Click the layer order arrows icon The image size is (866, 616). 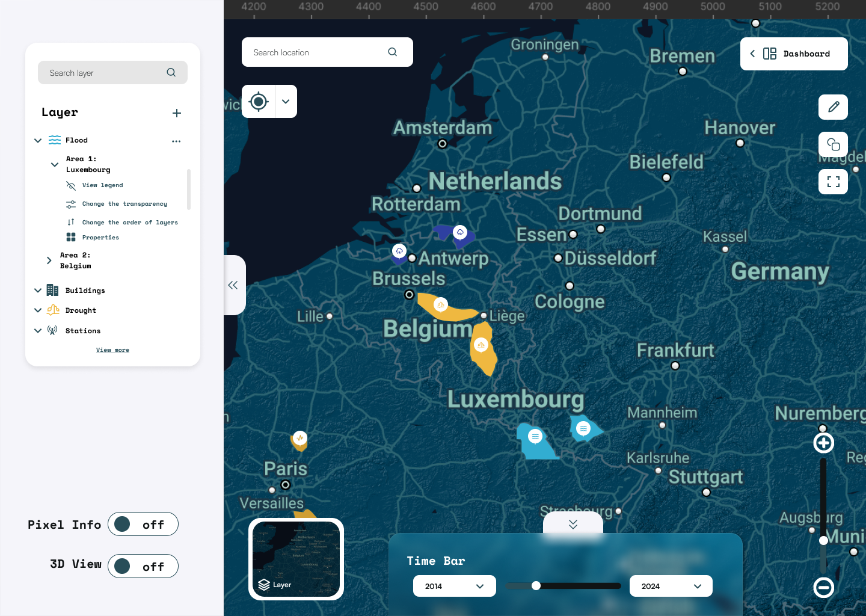pyautogui.click(x=71, y=222)
